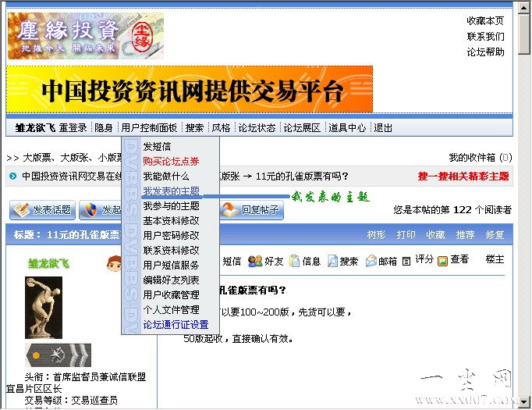532x410 pixels.
Task: Select 用户密码修改 menu entry
Action: click(x=171, y=236)
